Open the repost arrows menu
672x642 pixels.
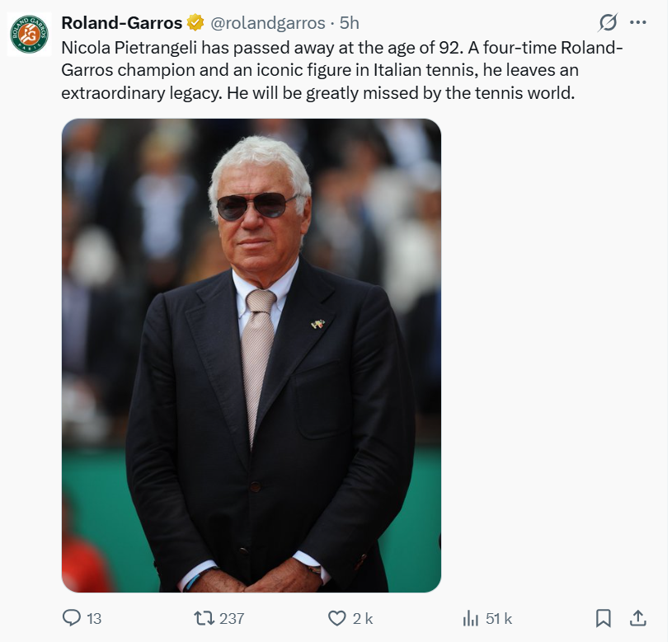coord(203,617)
